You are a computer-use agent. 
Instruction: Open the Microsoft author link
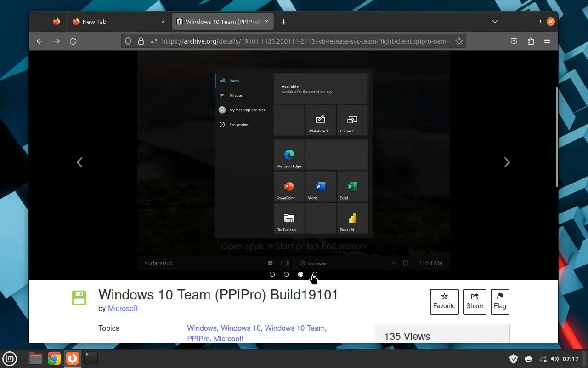(x=123, y=308)
